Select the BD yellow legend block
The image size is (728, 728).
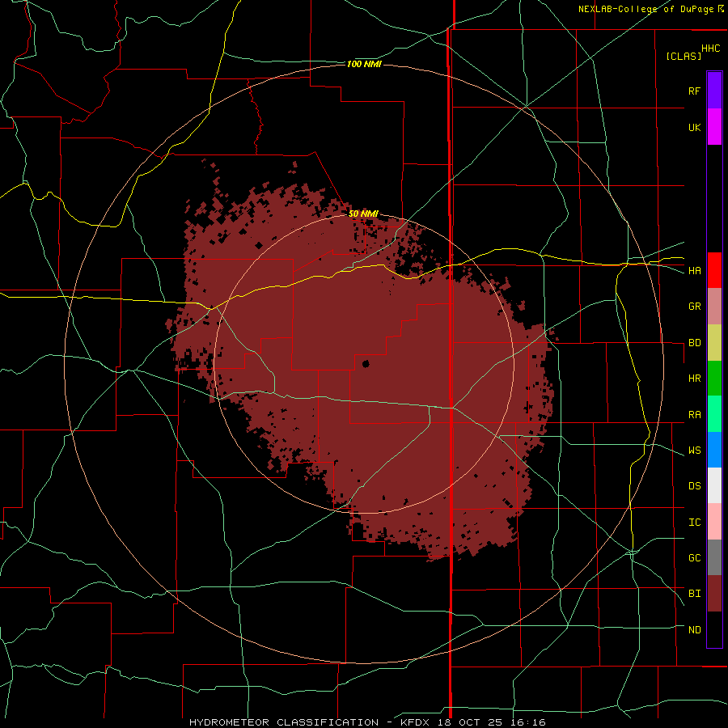tap(714, 343)
